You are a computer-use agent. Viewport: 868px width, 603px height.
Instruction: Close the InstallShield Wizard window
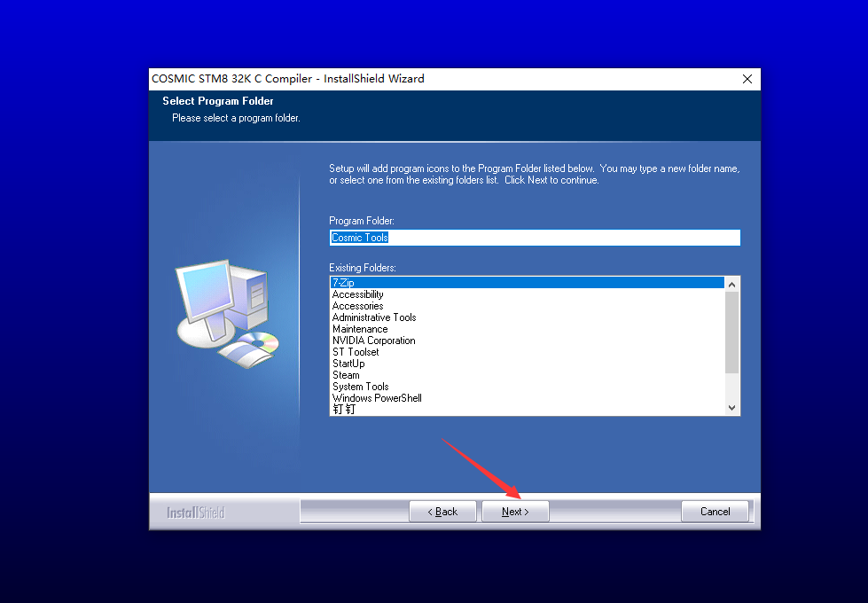(747, 79)
